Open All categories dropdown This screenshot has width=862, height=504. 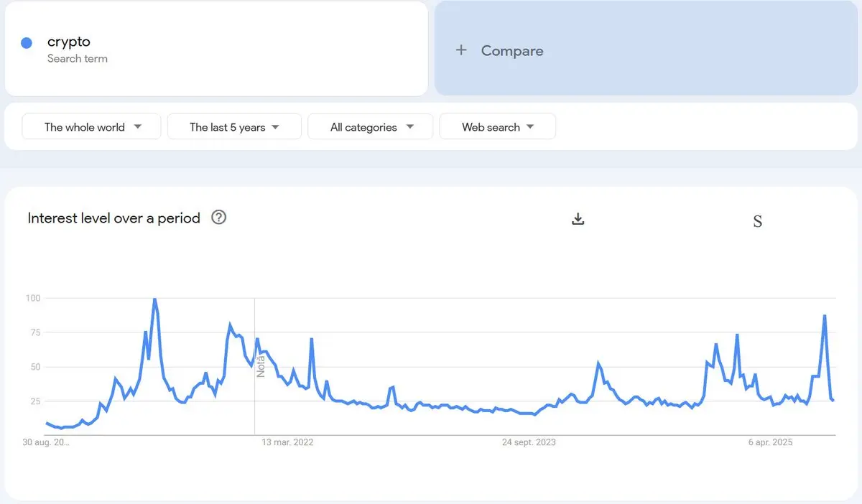point(371,127)
